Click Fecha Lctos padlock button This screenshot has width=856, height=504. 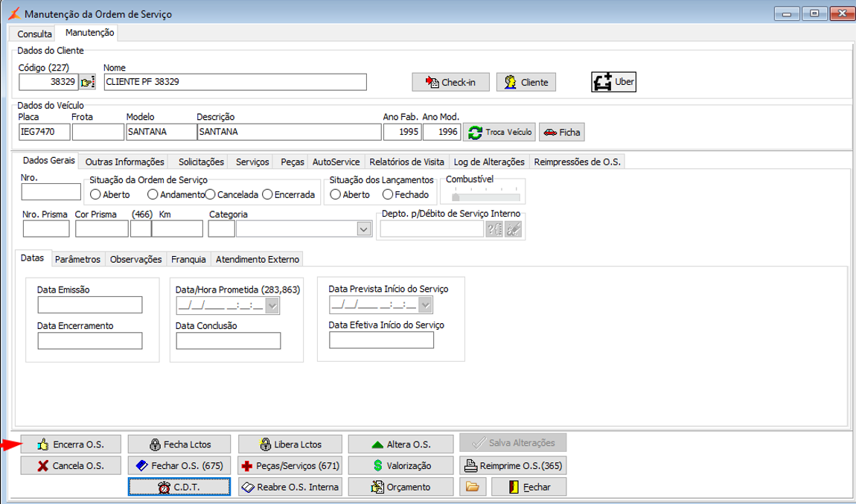[x=179, y=444]
